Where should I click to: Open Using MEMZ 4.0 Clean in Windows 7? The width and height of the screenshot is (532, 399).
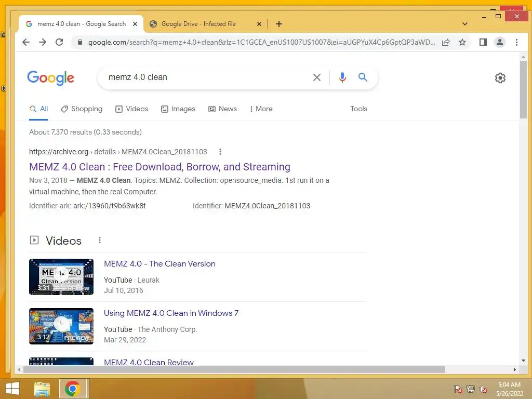click(171, 313)
